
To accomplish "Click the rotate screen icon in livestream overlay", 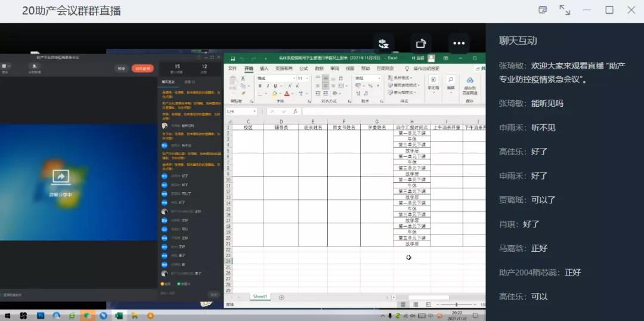I will point(421,44).
